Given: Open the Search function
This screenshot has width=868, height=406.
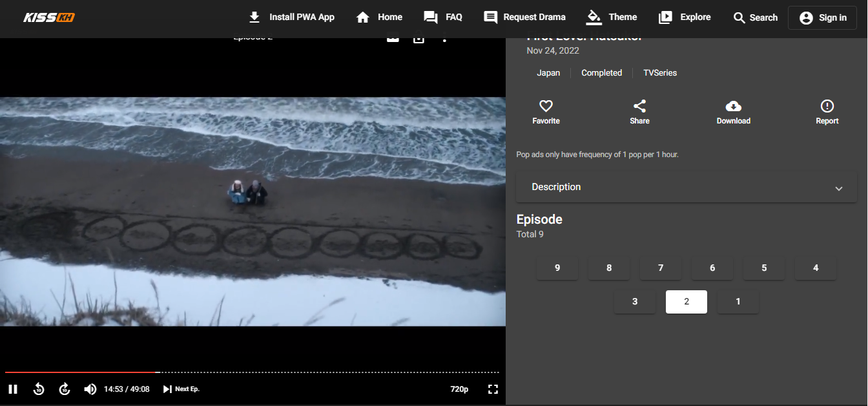Looking at the screenshot, I should coord(756,17).
